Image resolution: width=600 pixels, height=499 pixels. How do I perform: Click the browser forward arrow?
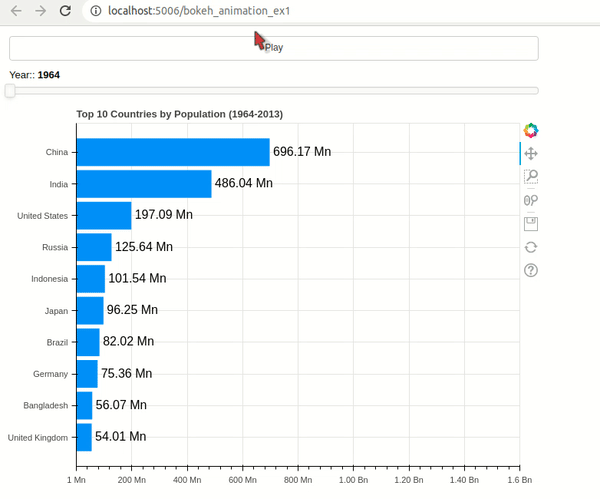click(x=40, y=11)
